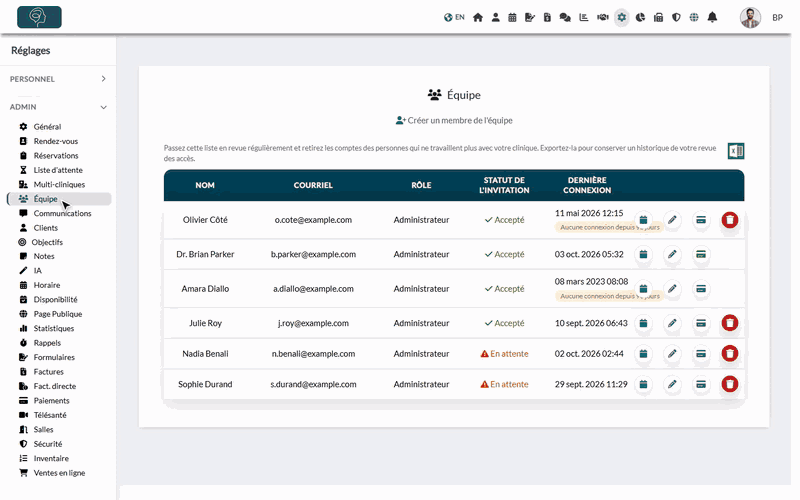The width and height of the screenshot is (800, 500).
Task: Open Formulaires settings
Action: click(x=54, y=357)
